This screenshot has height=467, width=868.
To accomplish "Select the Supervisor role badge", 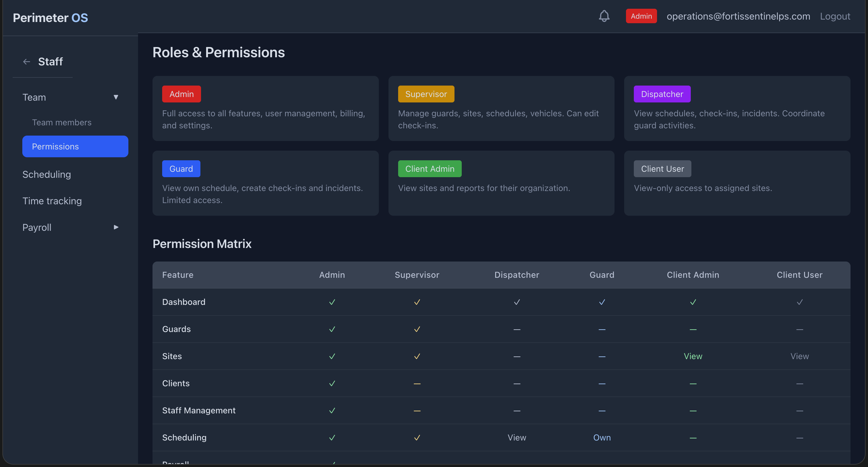I will pyautogui.click(x=426, y=94).
